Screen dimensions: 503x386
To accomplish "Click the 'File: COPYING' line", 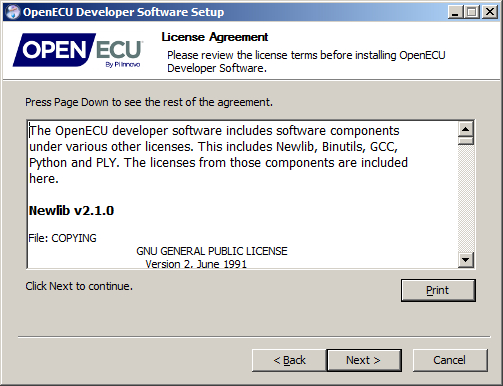I will click(x=62, y=238).
